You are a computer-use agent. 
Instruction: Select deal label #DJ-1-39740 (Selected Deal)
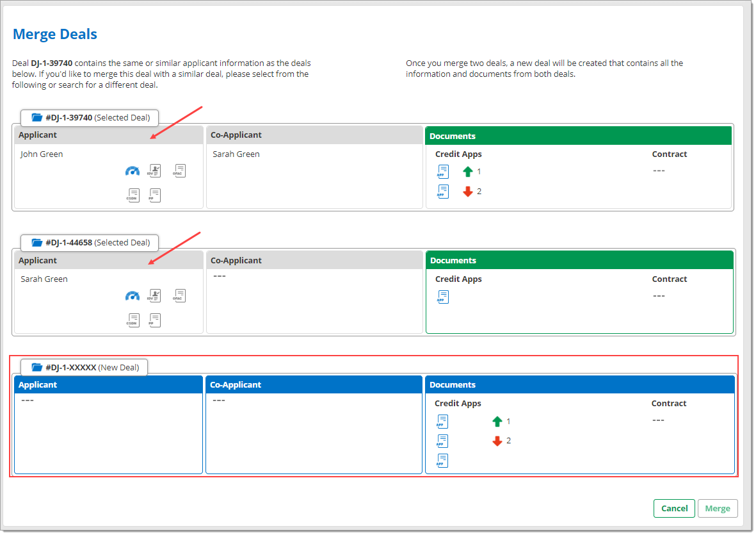[x=89, y=117]
